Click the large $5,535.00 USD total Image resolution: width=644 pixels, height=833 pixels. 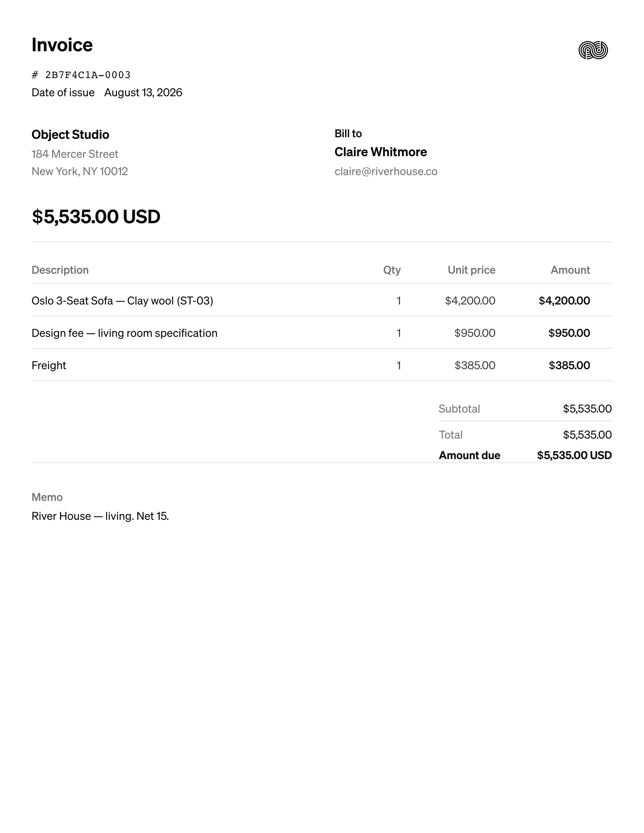point(96,217)
